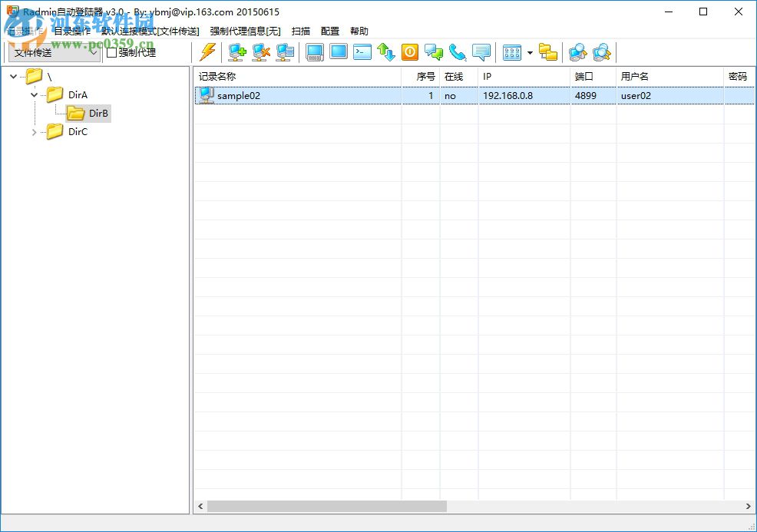
Task: Click the folder tree toolbar icon
Action: point(548,52)
